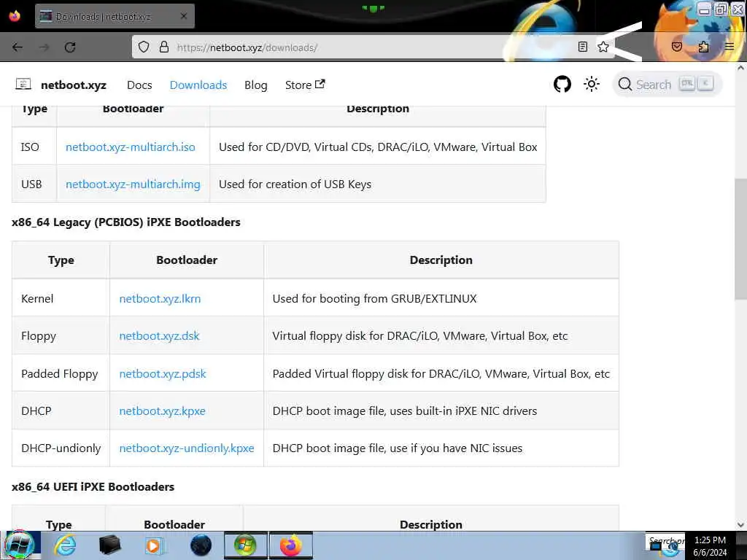Screen dimensions: 747x560
Task: Click 'x86_64 UEFI iPXE Bootloaders' heading
Action: pyautogui.click(x=93, y=486)
